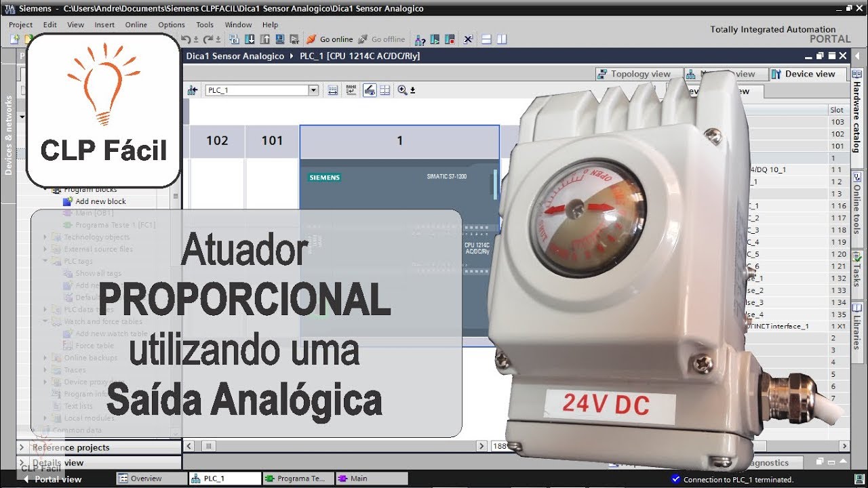Click the Dica1 Sensor Analogico breadcrumb
The height and width of the screenshot is (488, 868).
point(235,56)
